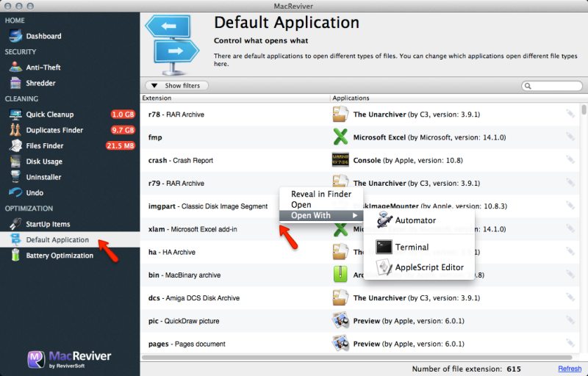This screenshot has width=588, height=376.
Task: Click the Default Application signpost sidebar icon
Action: click(x=15, y=239)
